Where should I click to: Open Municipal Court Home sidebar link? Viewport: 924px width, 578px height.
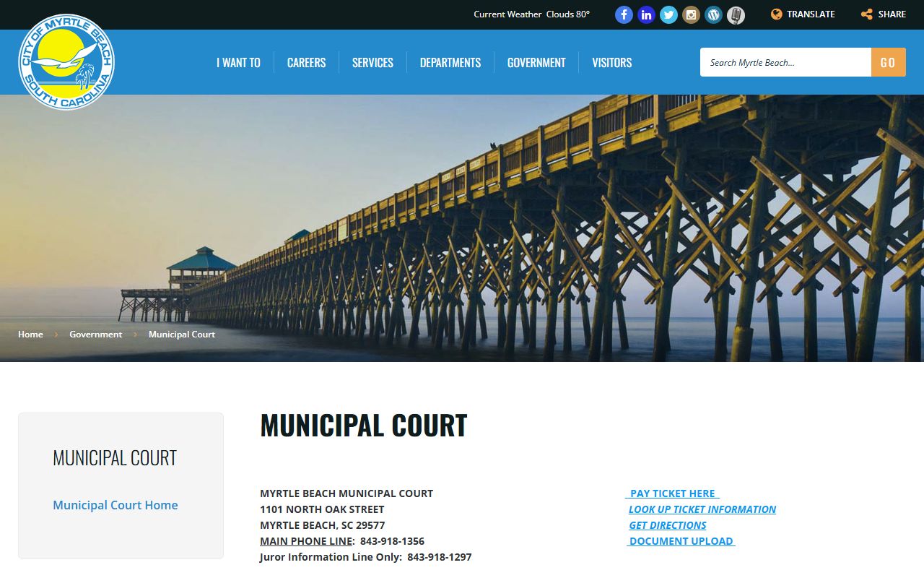click(115, 505)
